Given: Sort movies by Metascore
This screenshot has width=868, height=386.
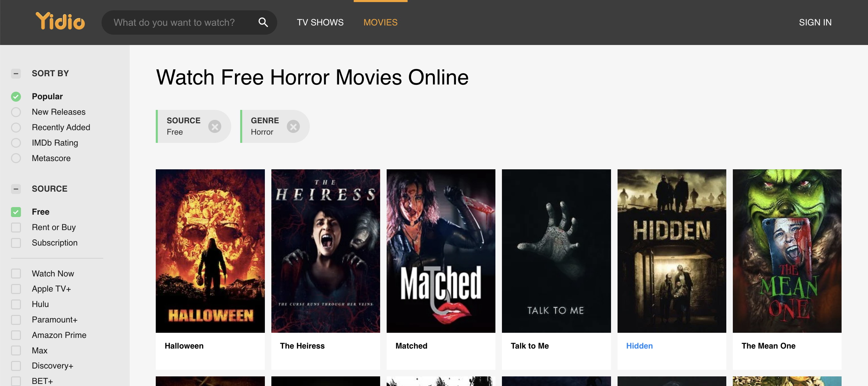Looking at the screenshot, I should [x=16, y=158].
